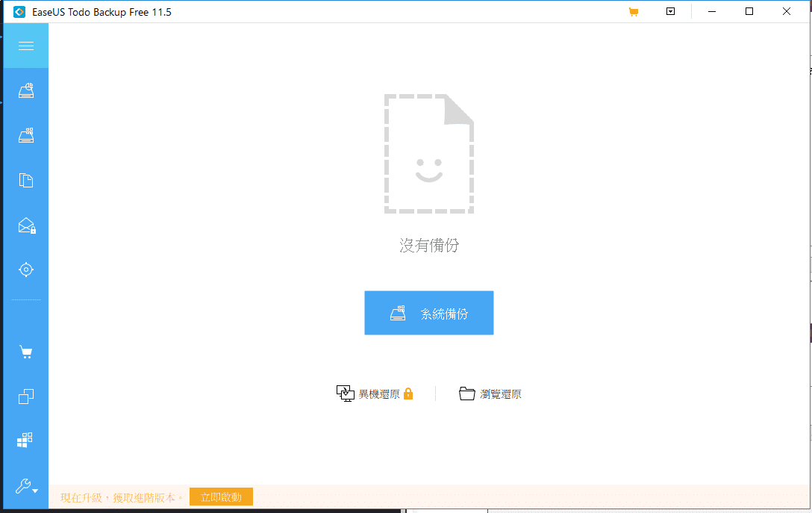
Task: Open Smart Backup target icon
Action: (26, 270)
